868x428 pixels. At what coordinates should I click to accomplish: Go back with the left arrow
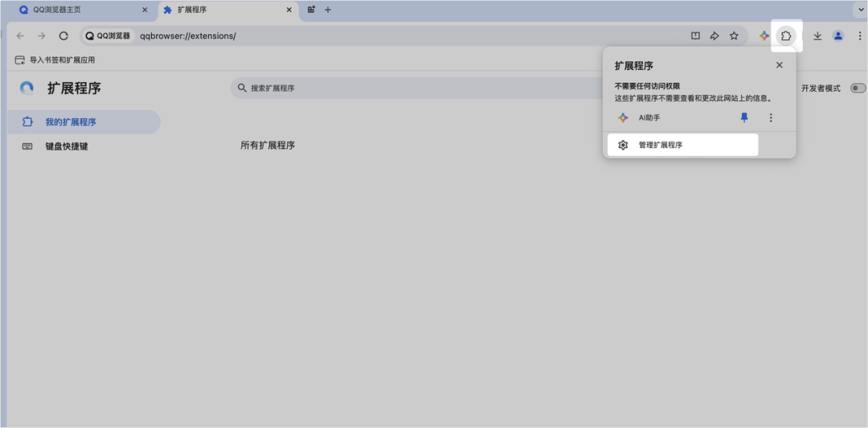pyautogui.click(x=20, y=36)
